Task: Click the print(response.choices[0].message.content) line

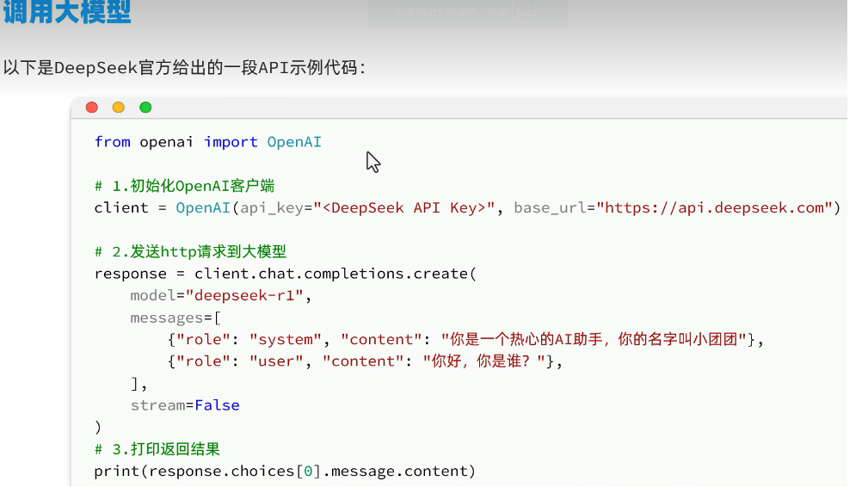Action: pos(285,472)
